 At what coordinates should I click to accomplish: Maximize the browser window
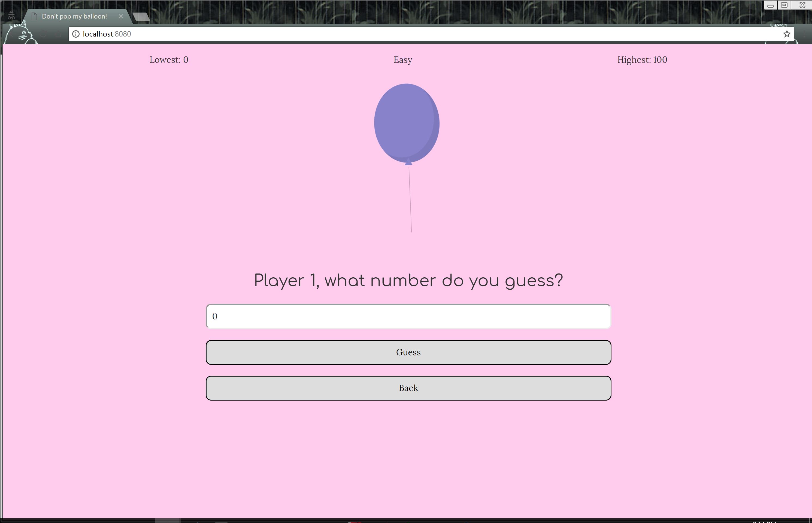pyautogui.click(x=784, y=5)
